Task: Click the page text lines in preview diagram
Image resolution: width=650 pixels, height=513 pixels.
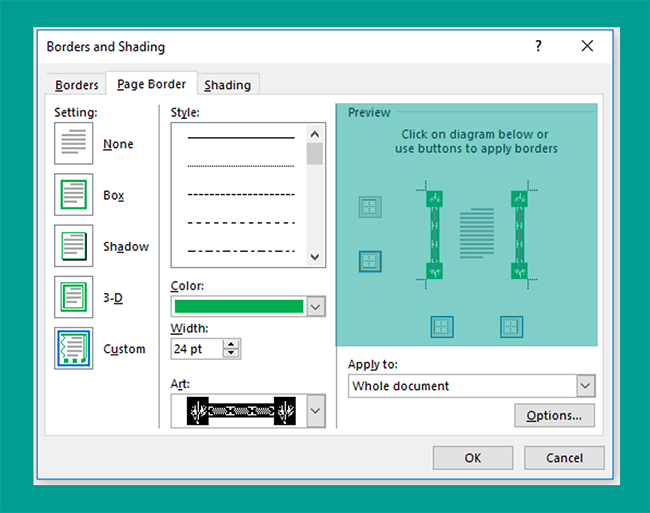Action: pyautogui.click(x=477, y=233)
